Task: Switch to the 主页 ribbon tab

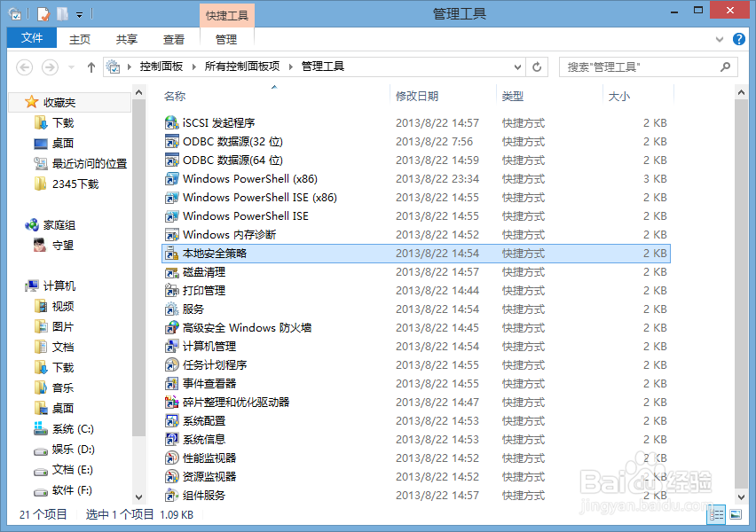Action: coord(80,39)
